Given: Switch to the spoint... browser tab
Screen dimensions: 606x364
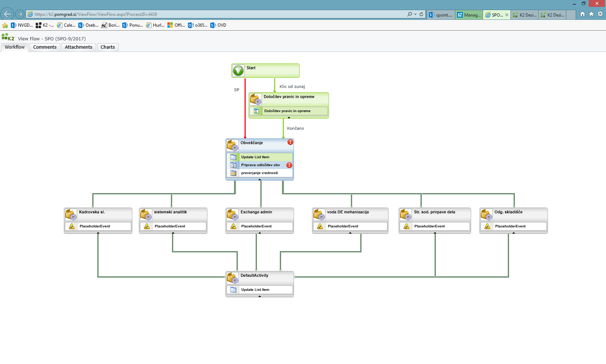Looking at the screenshot, I should coord(441,15).
